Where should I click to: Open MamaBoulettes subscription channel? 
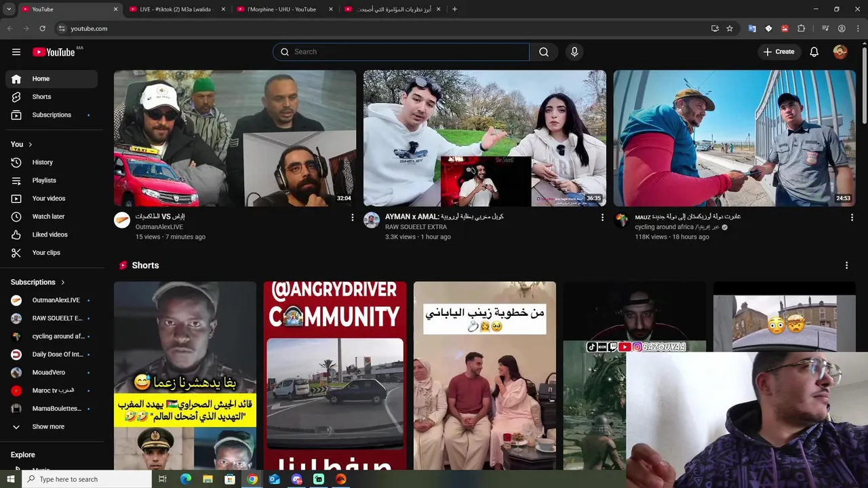[52, 409]
